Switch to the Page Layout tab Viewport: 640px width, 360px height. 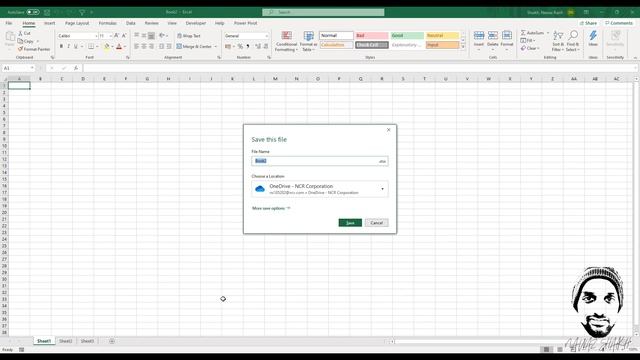point(77,23)
